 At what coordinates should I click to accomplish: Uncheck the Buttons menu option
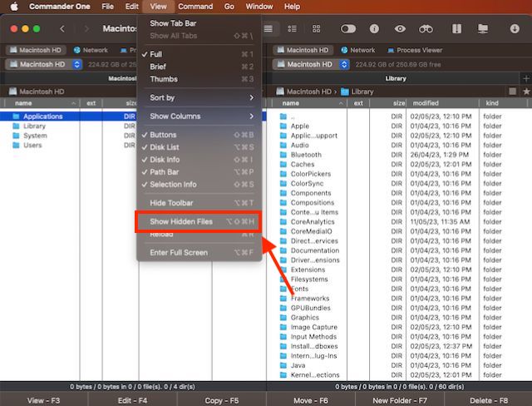(x=199, y=135)
